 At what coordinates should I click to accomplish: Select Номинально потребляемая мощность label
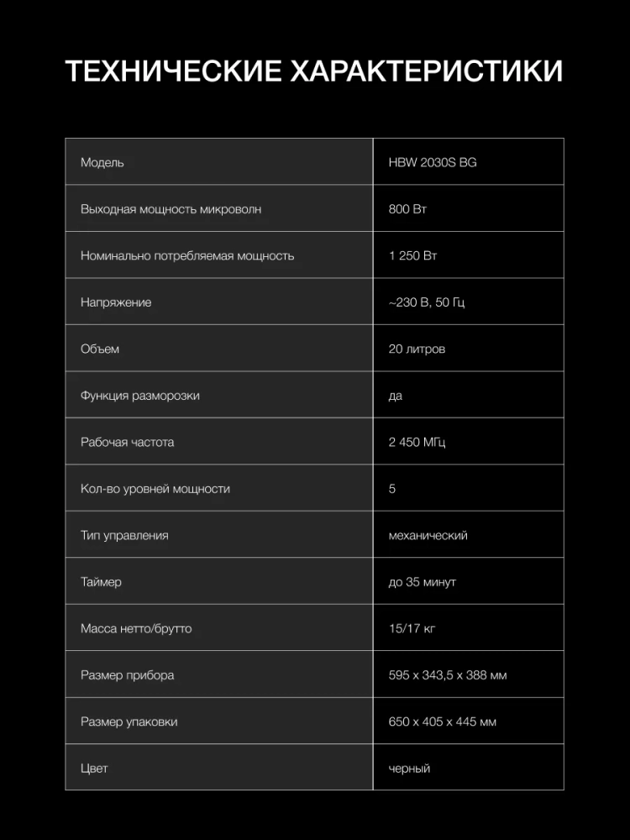187,255
